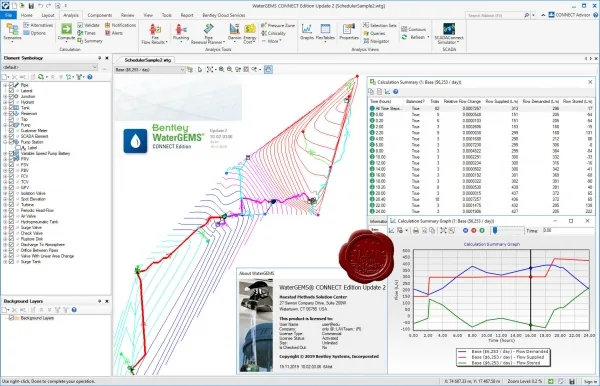The width and height of the screenshot is (600, 386).
Task: Open the Graphs manager
Action: [307, 32]
